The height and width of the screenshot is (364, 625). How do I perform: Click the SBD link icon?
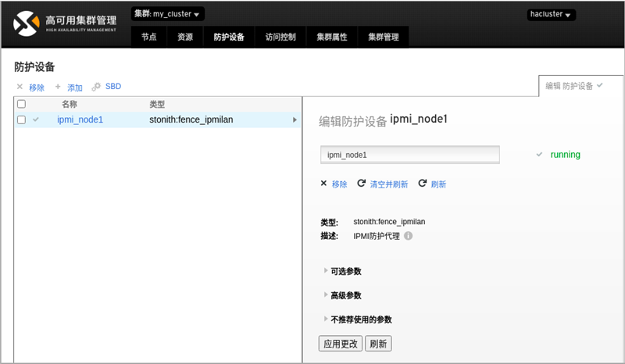96,87
